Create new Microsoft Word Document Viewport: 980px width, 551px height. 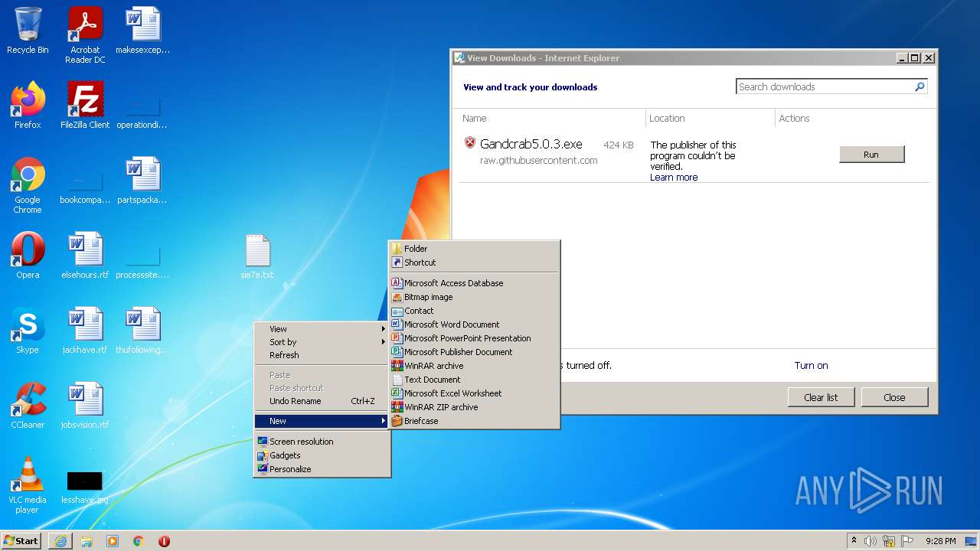(x=475, y=324)
